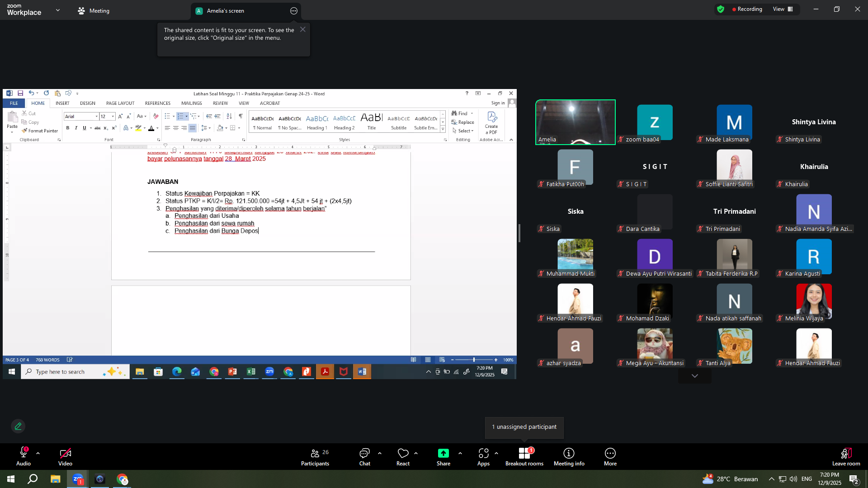This screenshot has width=868, height=488.
Task: Expand apps options arrow next to Apps
Action: click(x=496, y=453)
